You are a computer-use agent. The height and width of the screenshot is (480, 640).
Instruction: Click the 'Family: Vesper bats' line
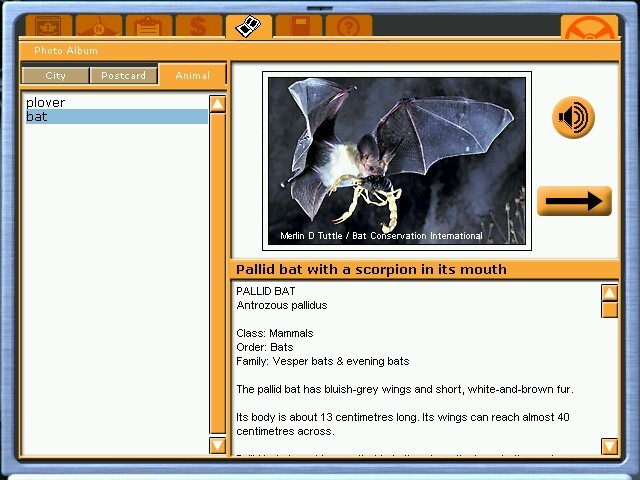click(322, 361)
